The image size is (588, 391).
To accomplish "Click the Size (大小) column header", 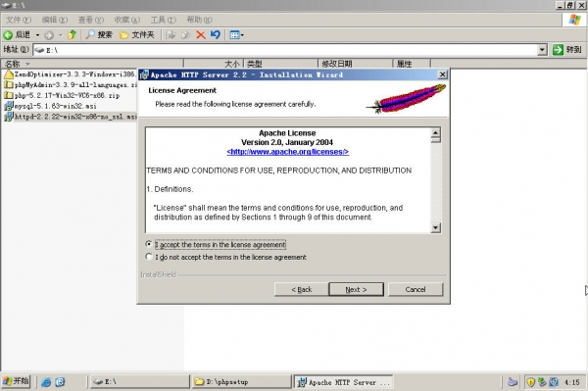I will point(214,64).
